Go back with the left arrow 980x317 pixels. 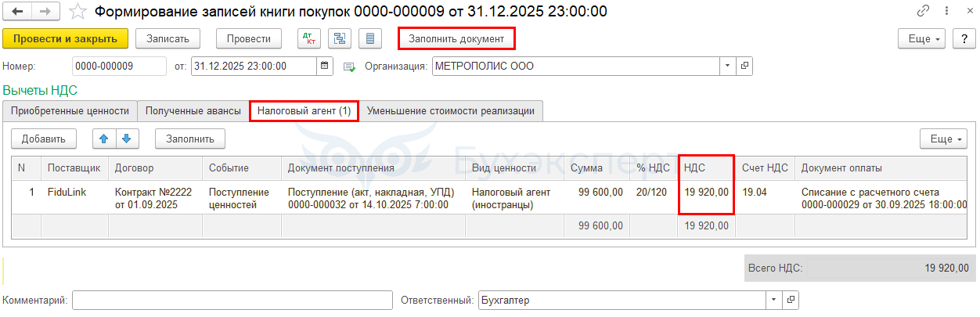click(18, 12)
